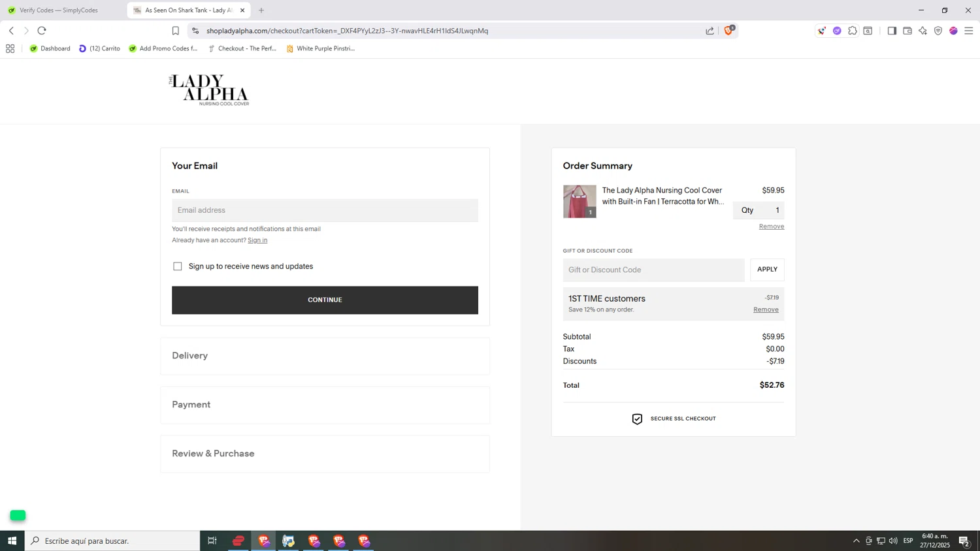Open extensions puzzle piece menu

853,31
